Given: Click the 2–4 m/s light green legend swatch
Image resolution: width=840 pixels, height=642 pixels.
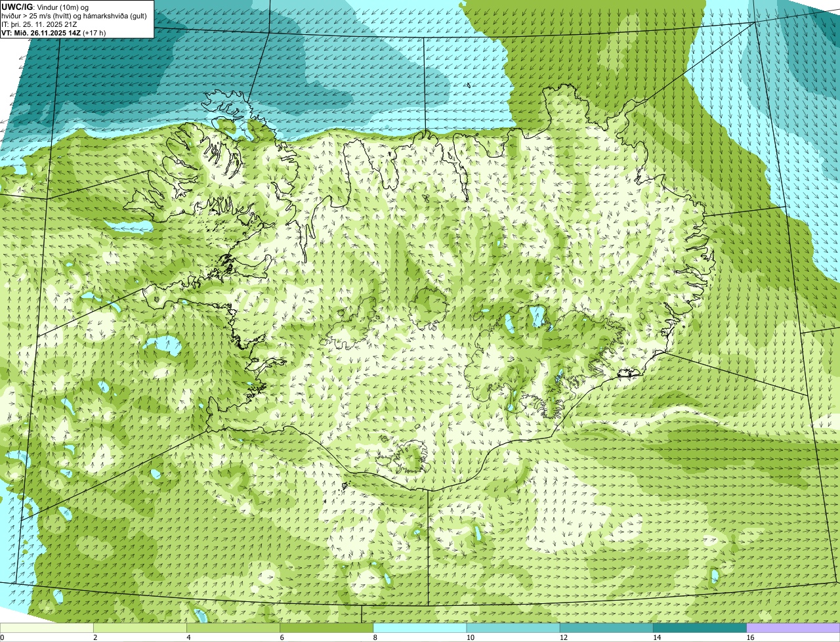Looking at the screenshot, I should [140, 628].
